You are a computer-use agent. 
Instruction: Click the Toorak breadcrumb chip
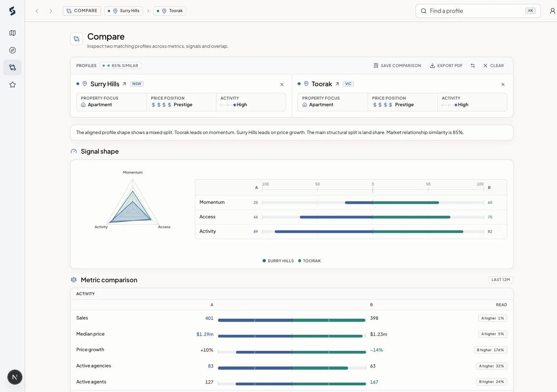pos(170,11)
